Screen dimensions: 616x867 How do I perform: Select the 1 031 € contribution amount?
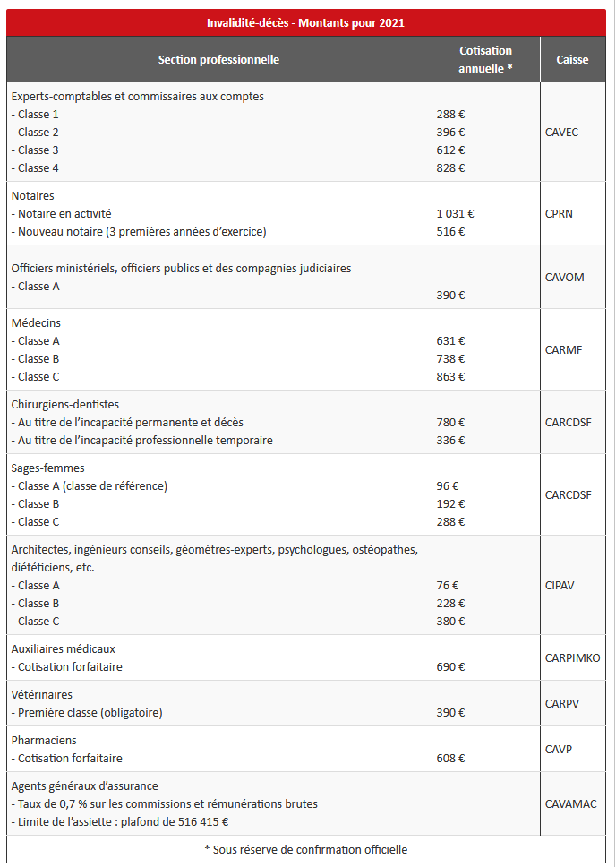[x=455, y=214]
